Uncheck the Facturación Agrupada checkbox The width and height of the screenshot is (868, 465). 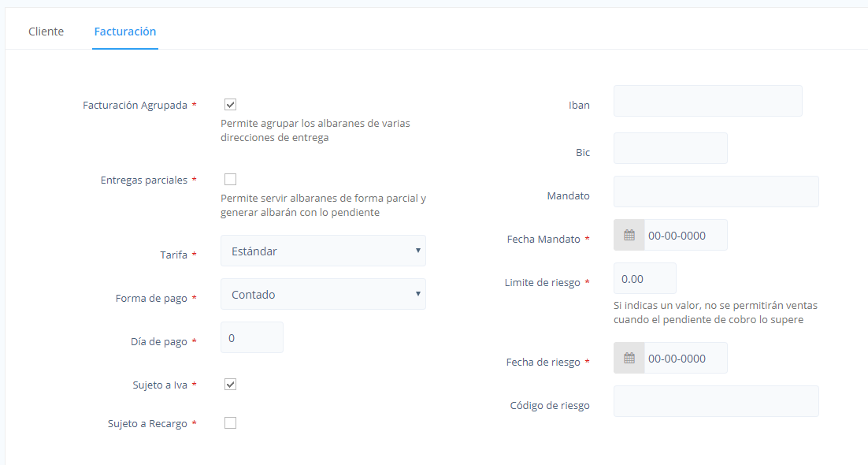230,104
